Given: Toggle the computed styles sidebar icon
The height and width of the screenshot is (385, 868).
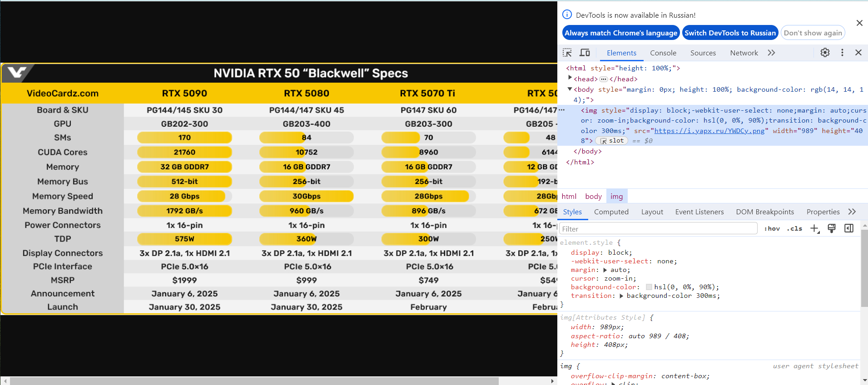Looking at the screenshot, I should tap(849, 228).
